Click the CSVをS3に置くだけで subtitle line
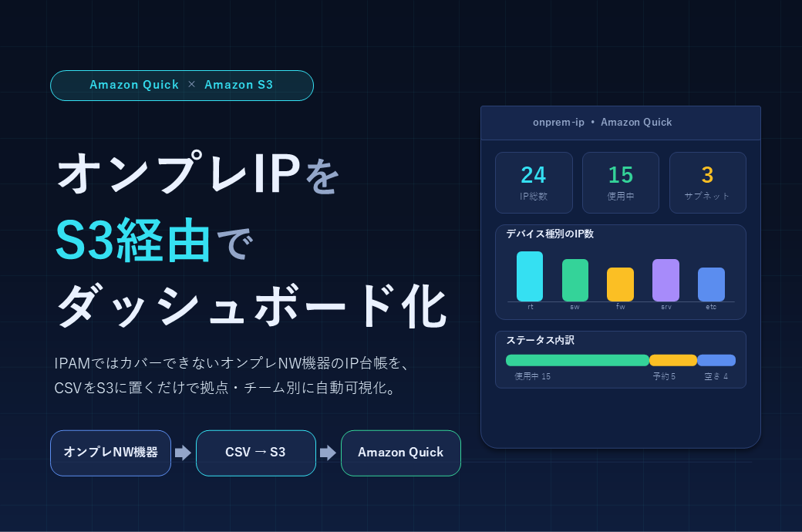The image size is (802, 532). tap(225, 388)
